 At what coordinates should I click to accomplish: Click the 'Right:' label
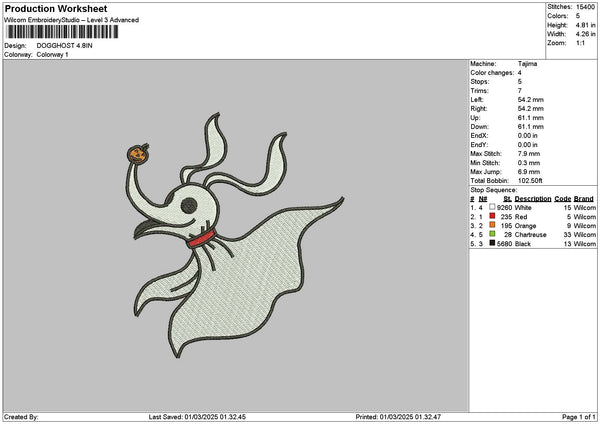479,109
